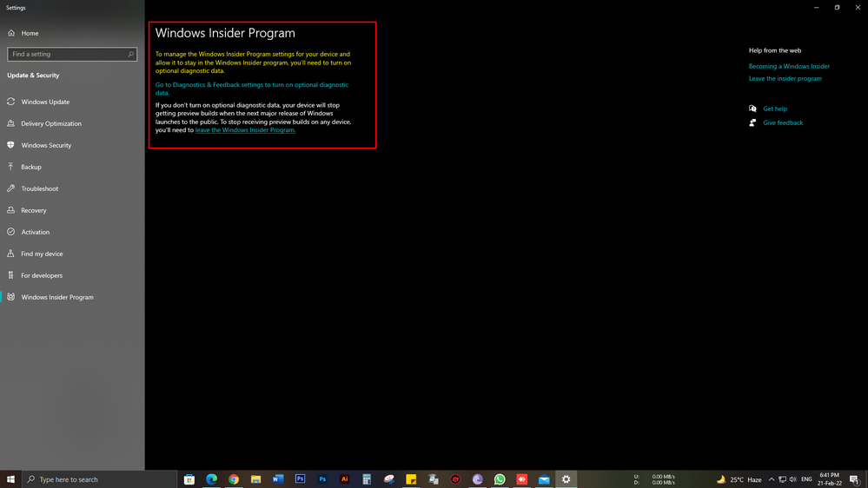Image resolution: width=868 pixels, height=488 pixels.
Task: Open the 25°C Haze weather widget
Action: point(739,479)
